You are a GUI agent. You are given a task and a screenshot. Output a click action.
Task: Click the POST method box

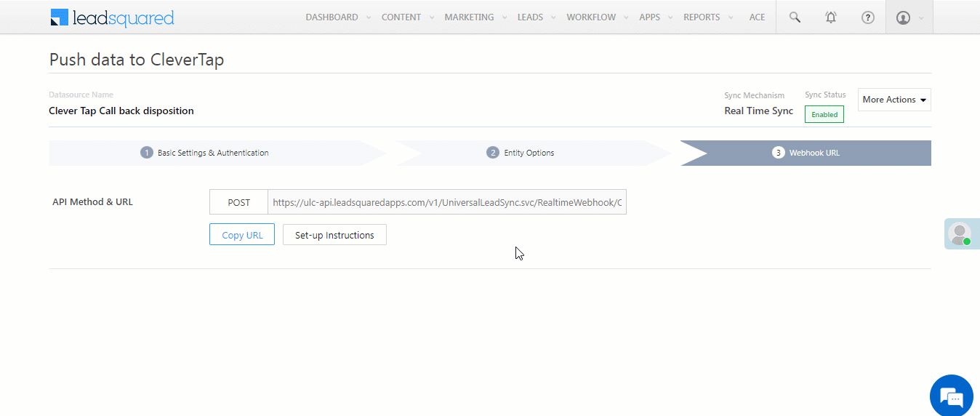pos(238,202)
